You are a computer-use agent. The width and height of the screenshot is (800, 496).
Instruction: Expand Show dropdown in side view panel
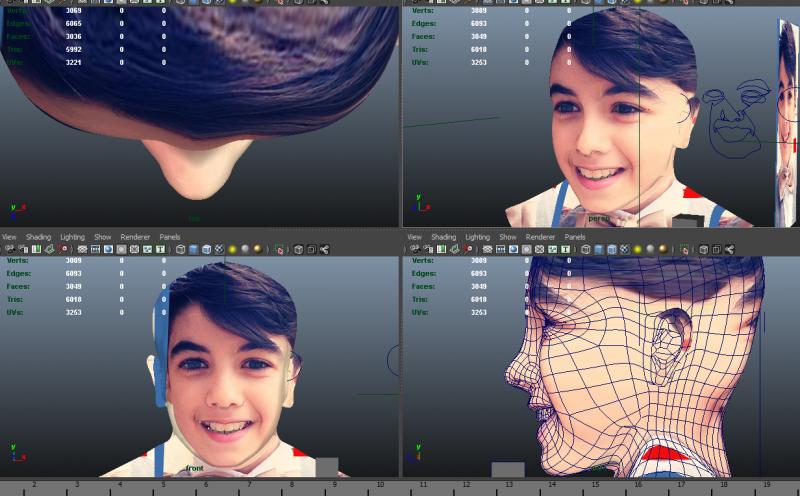pyautogui.click(x=508, y=237)
